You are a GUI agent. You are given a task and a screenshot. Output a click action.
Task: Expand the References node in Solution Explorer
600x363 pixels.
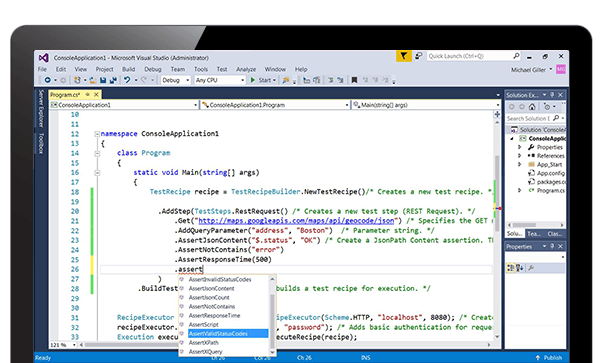point(520,156)
